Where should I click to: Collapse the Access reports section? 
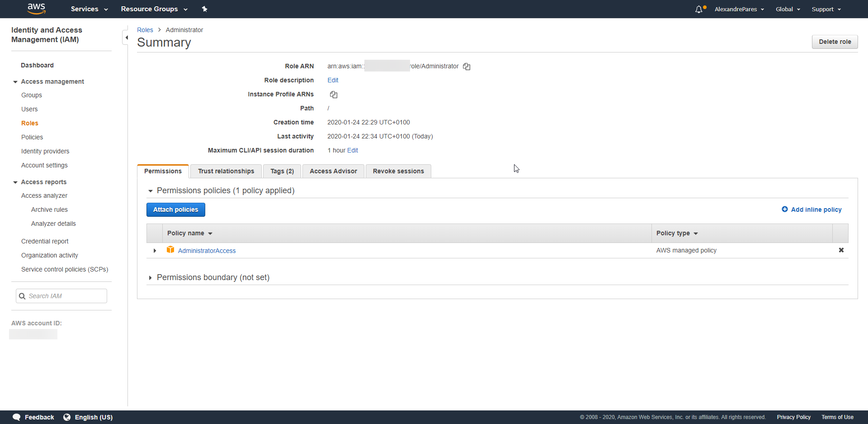[15, 182]
